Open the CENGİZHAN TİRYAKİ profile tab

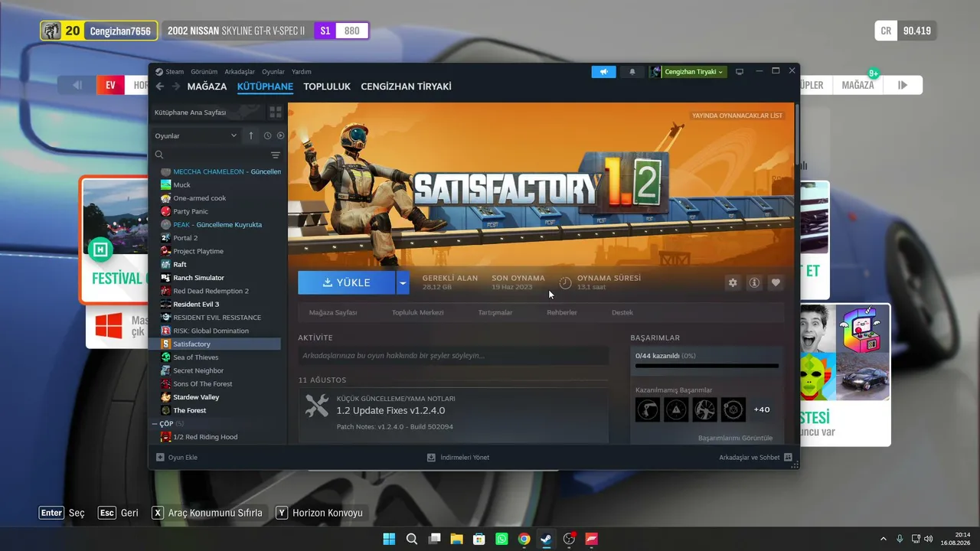(x=406, y=86)
